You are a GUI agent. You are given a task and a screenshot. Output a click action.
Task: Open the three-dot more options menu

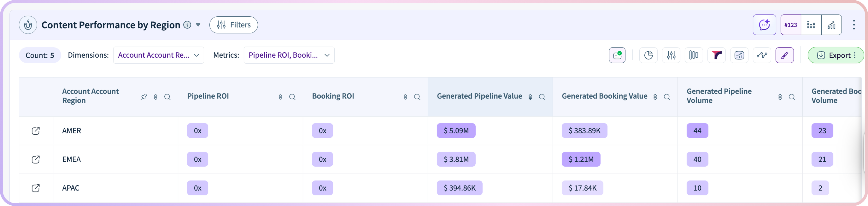tap(853, 25)
